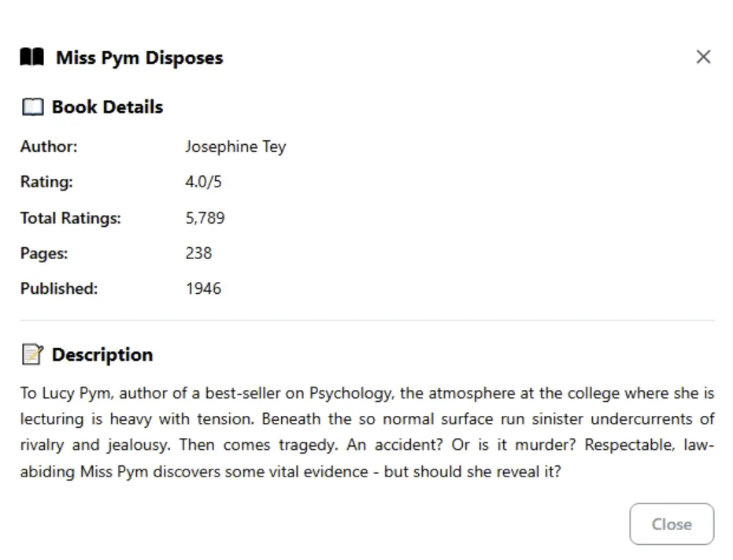The width and height of the screenshot is (733, 560).
Task: Close the dialog with the X icon
Action: (x=703, y=57)
